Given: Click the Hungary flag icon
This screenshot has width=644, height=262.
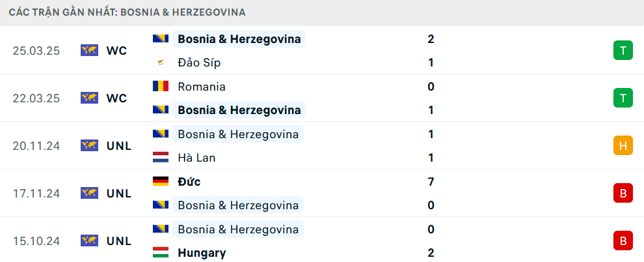Looking at the screenshot, I should (161, 252).
